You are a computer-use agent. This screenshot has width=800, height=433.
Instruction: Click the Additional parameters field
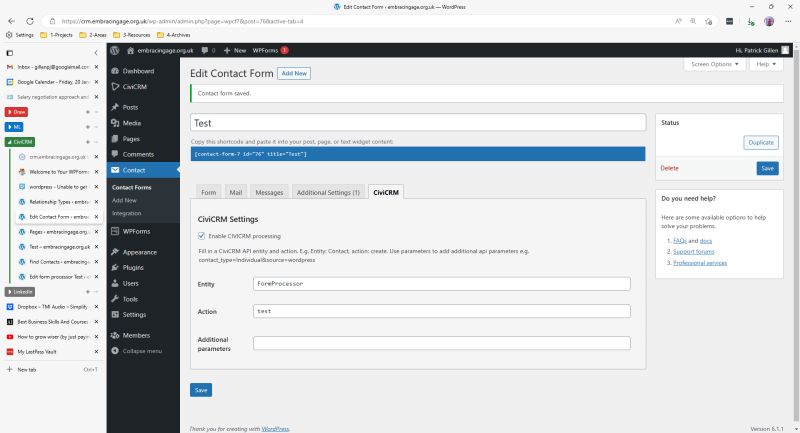(x=441, y=343)
